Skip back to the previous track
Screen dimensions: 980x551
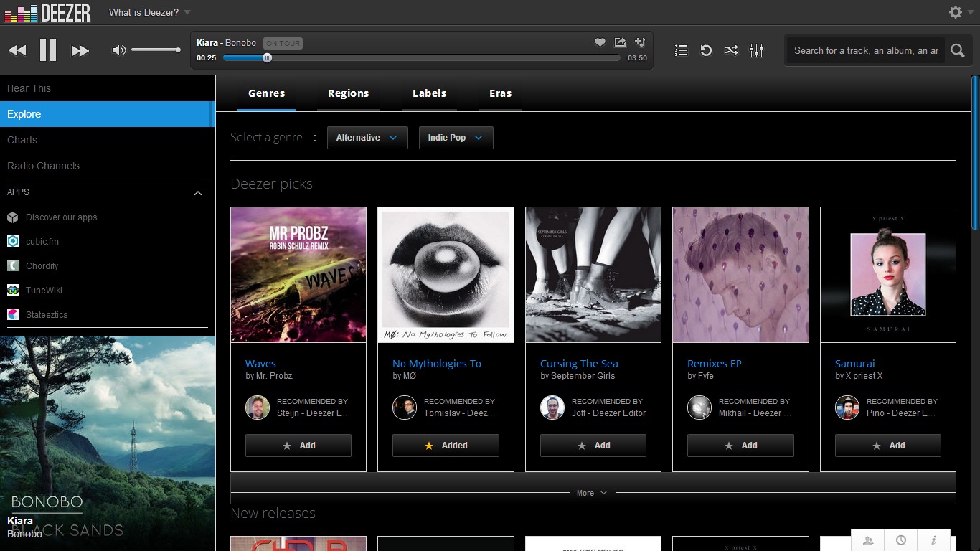[17, 50]
